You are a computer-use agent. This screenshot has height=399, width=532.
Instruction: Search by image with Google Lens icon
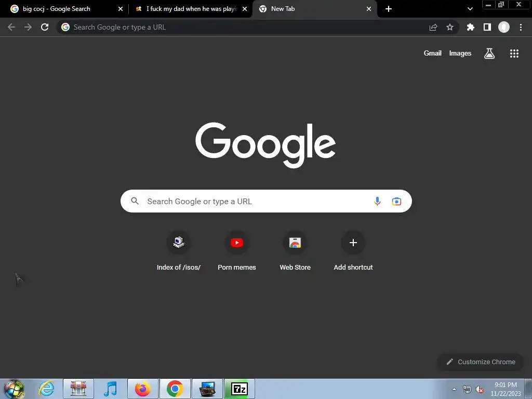pyautogui.click(x=396, y=201)
